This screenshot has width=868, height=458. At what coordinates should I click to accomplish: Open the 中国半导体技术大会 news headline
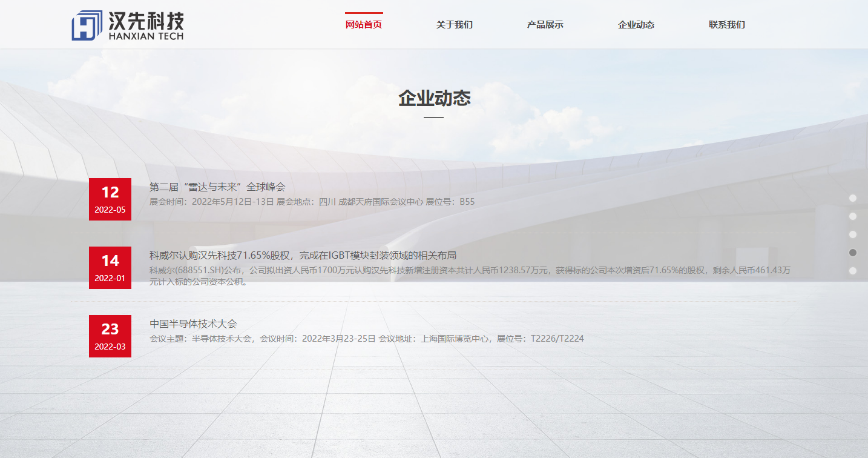pyautogui.click(x=193, y=324)
